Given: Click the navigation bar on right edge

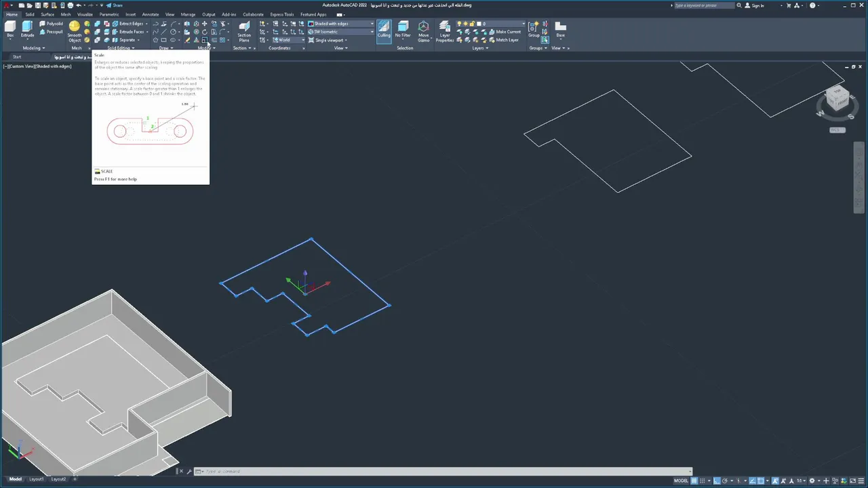Looking at the screenshot, I should (x=859, y=178).
